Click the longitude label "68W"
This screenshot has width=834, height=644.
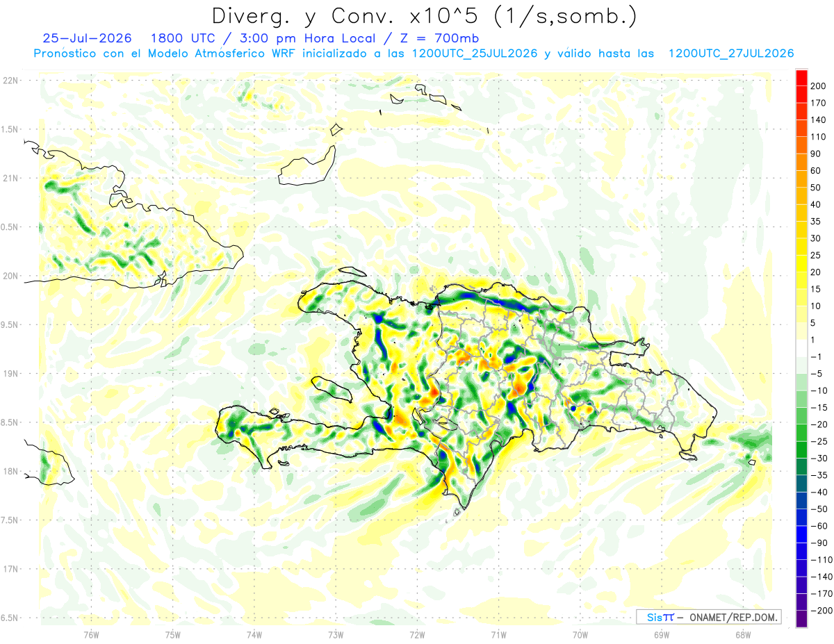[743, 635]
